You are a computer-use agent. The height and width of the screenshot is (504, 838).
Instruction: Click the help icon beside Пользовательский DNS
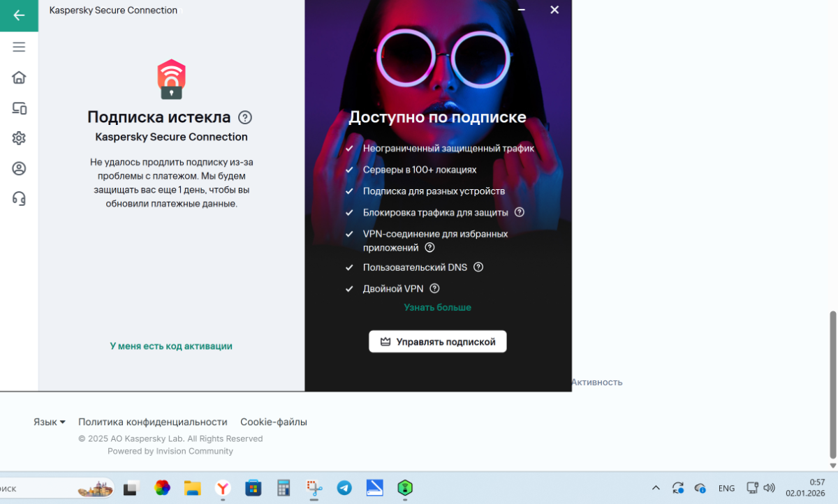[x=478, y=267]
